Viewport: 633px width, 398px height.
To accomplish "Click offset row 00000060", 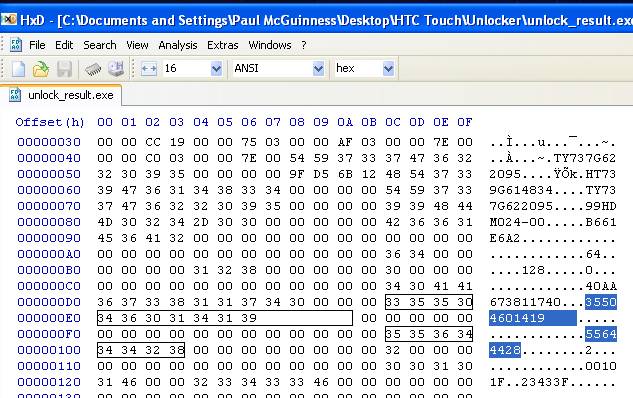I will coord(49,190).
